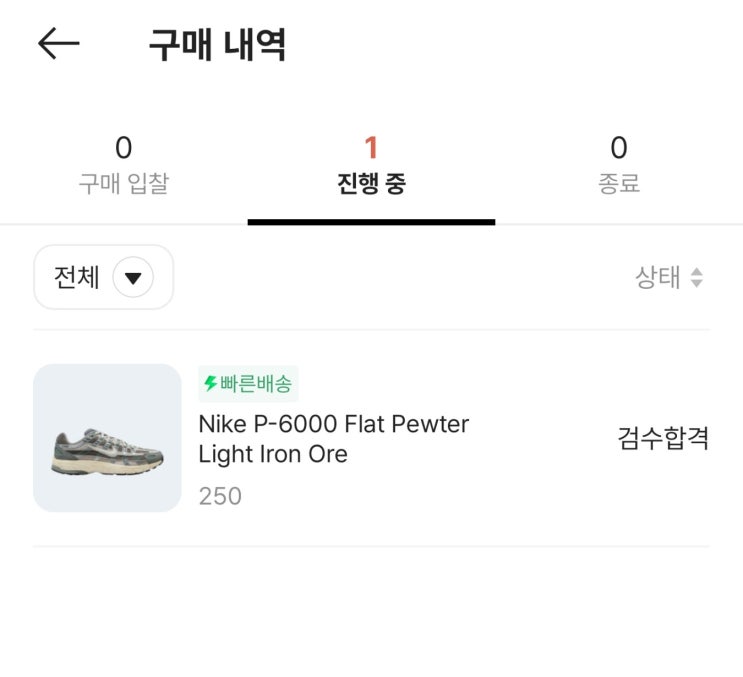The width and height of the screenshot is (743, 677).
Task: Open the Nike P-6000 shoe thumbnail
Action: click(x=107, y=438)
